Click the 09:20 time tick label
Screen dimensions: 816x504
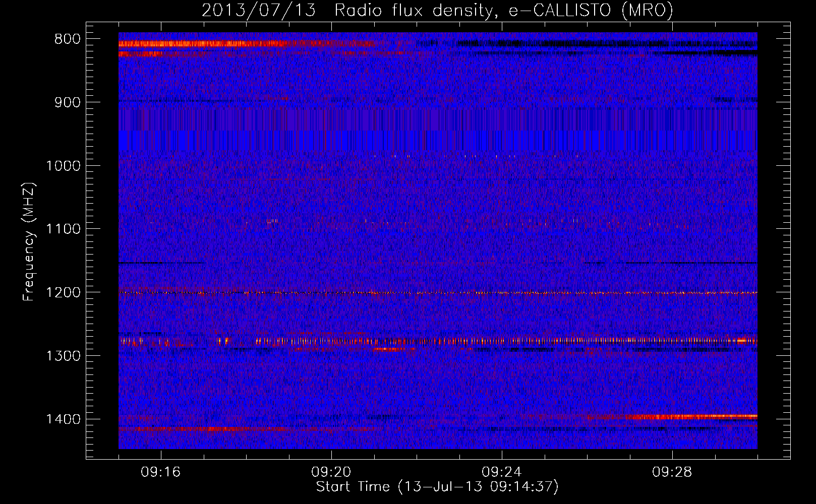[331, 472]
